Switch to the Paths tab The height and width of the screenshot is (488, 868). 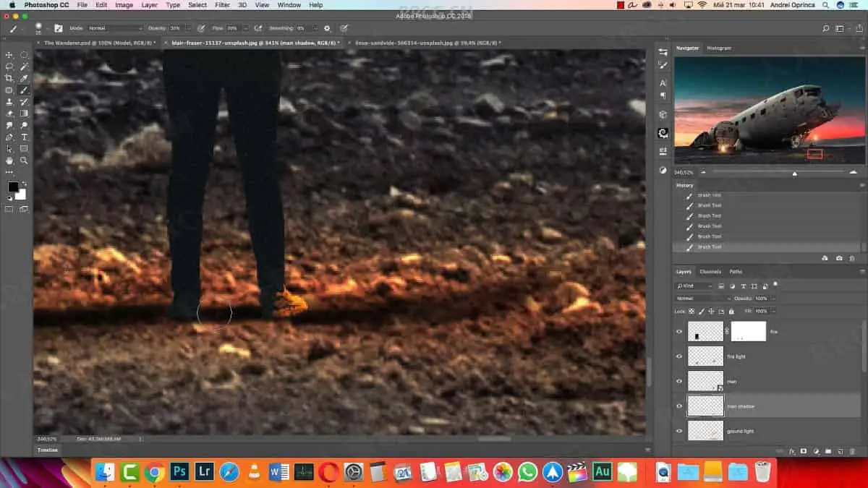(736, 272)
